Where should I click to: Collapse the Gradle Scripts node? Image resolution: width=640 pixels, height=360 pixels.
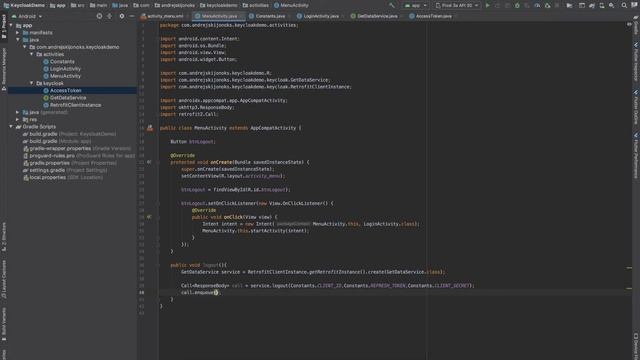11,127
